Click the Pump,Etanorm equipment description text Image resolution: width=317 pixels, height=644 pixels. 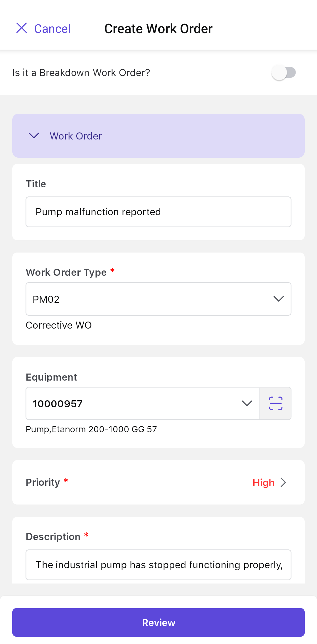click(91, 429)
